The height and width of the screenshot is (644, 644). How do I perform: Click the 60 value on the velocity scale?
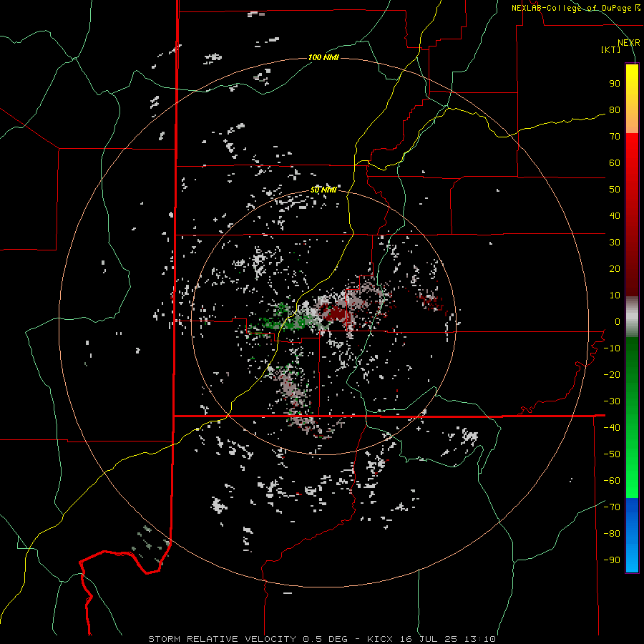(x=615, y=162)
